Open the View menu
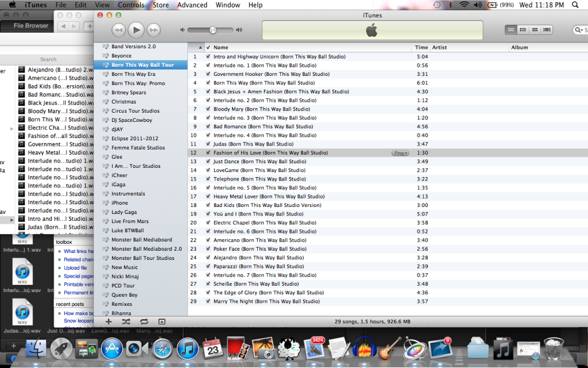The height and width of the screenshot is (368, 588). (x=102, y=5)
